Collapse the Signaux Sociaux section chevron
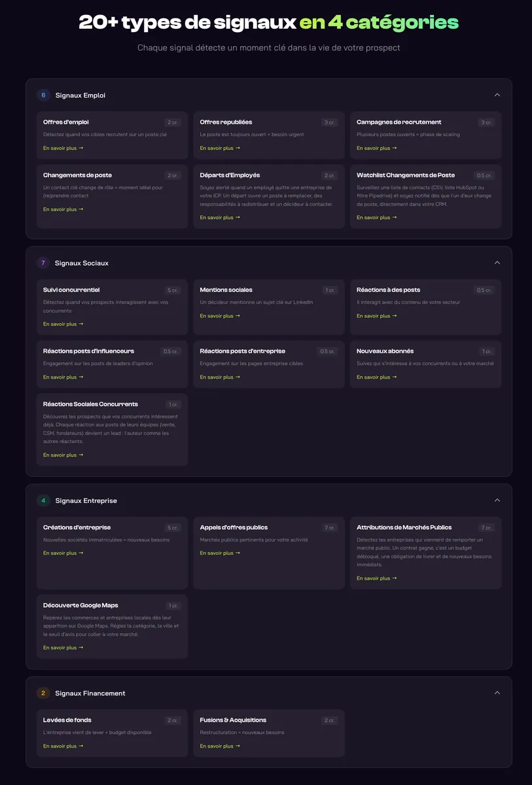Screen dimensions: 532x785 [497, 263]
